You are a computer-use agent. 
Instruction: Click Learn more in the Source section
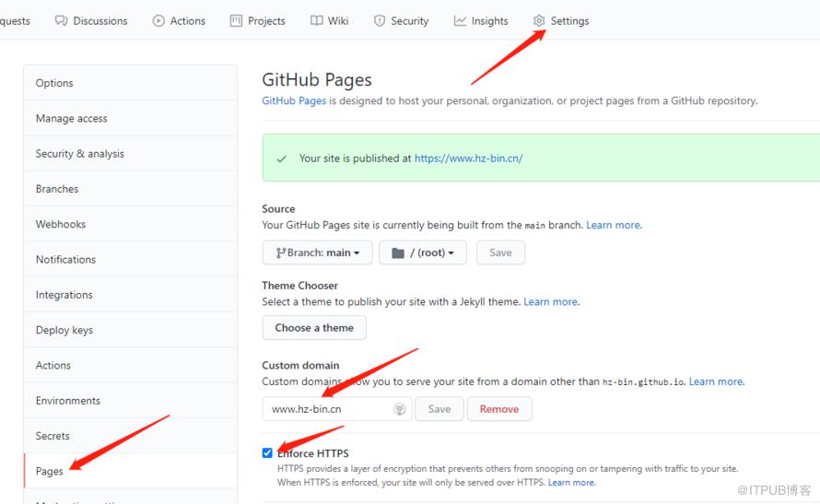pos(614,225)
